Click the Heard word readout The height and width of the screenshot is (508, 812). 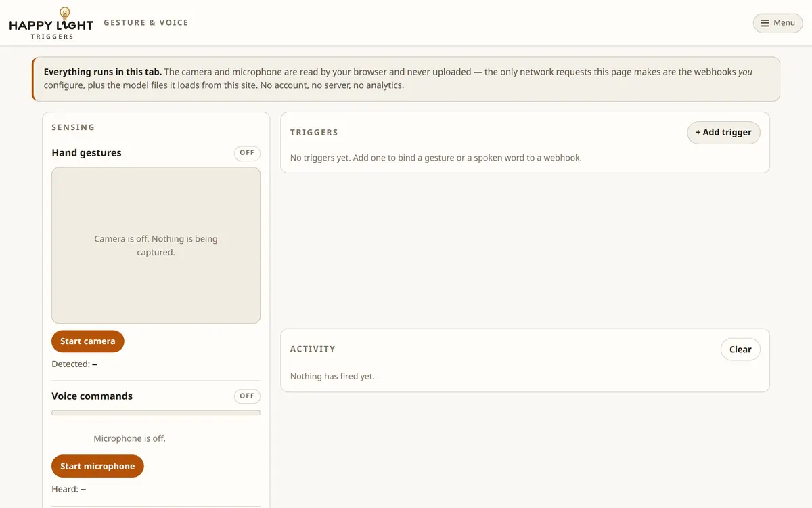pos(68,489)
